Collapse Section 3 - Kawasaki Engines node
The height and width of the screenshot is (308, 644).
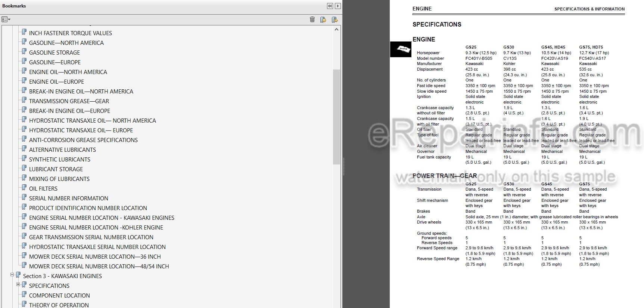coord(12,275)
